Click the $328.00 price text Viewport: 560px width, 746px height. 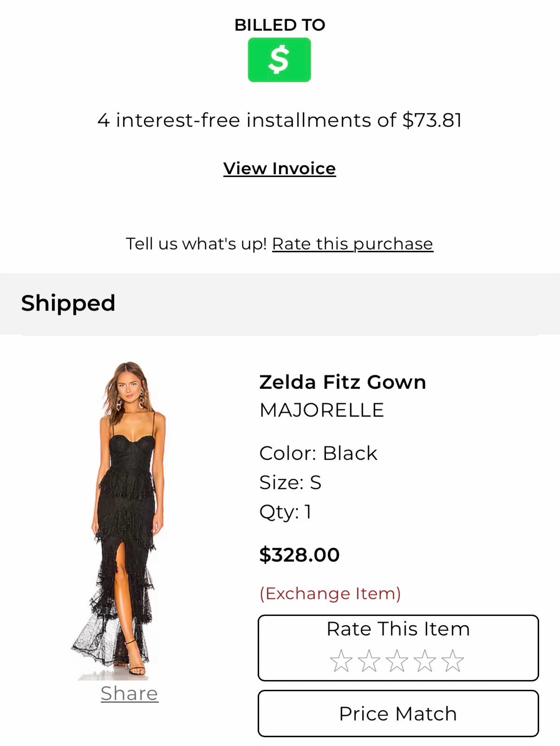pyautogui.click(x=299, y=554)
